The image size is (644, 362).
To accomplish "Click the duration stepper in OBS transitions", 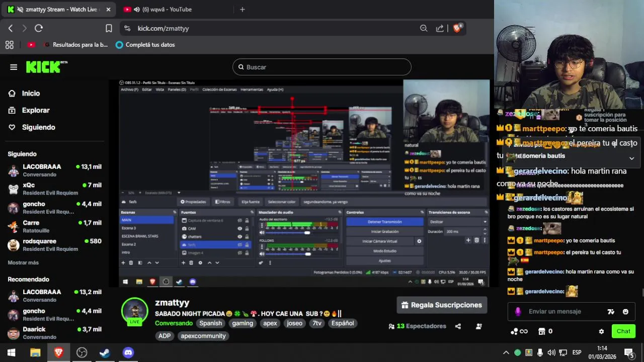I will (485, 231).
